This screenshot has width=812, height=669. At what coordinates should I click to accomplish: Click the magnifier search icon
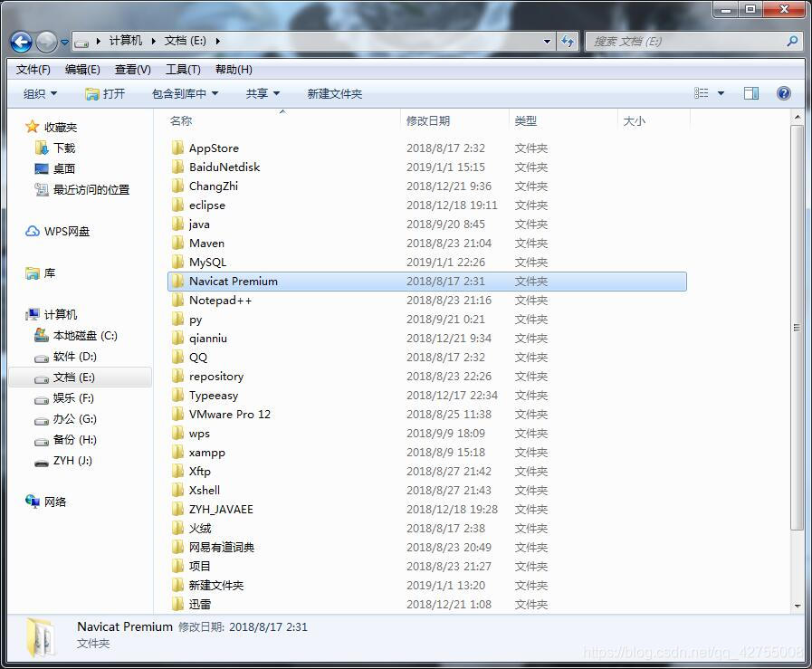792,42
